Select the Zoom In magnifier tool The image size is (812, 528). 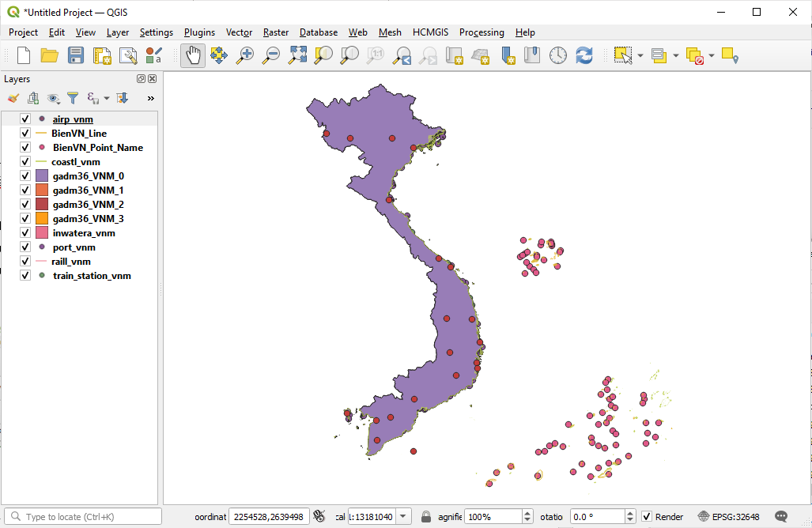point(245,55)
